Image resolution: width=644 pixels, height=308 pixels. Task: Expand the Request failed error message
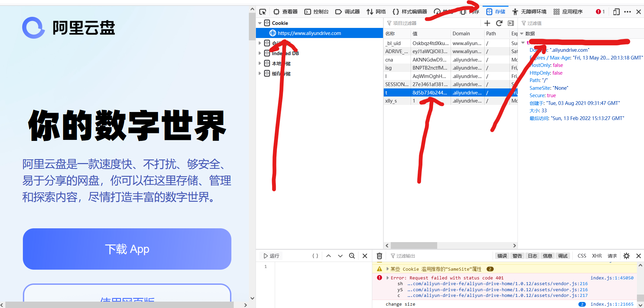point(388,278)
